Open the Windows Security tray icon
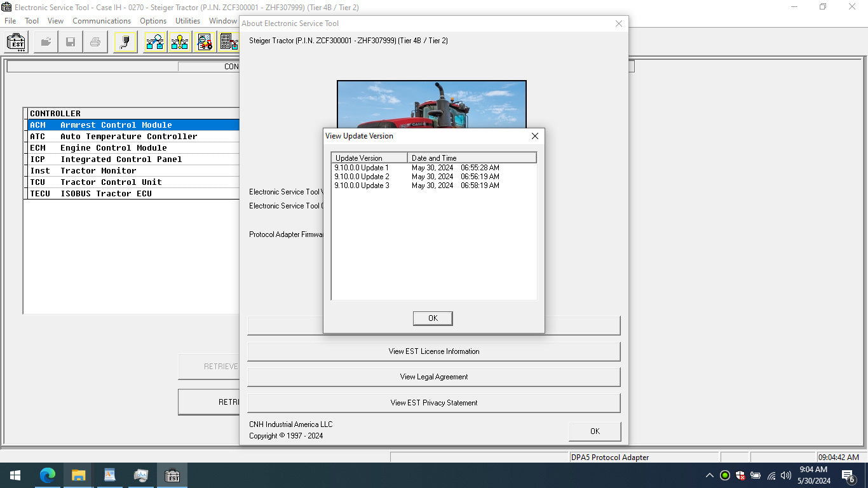868x488 pixels. 740,475
